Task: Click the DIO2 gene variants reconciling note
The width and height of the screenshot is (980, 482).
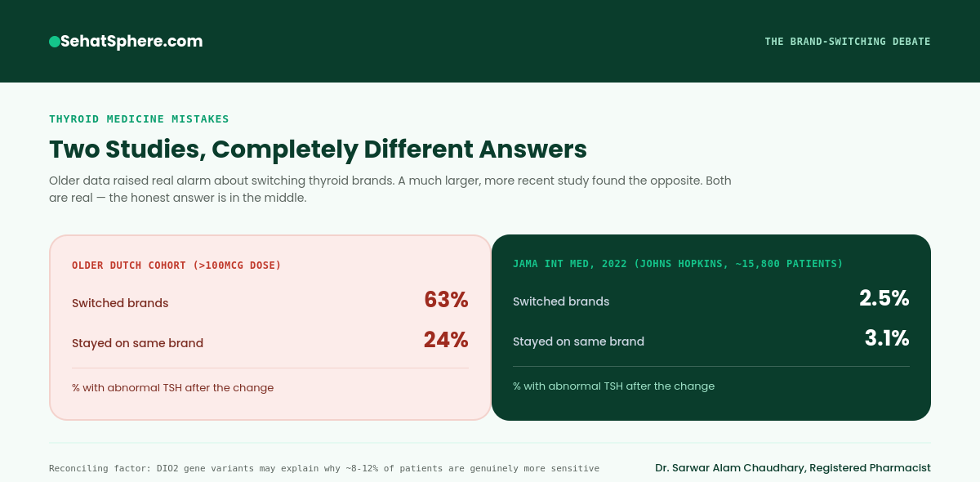Action: pyautogui.click(x=324, y=468)
